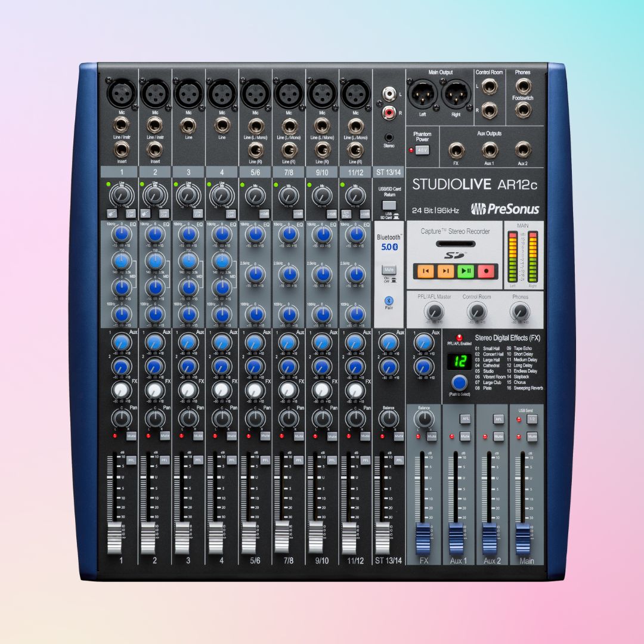Mute the ST 13/14 channel

[398, 436]
